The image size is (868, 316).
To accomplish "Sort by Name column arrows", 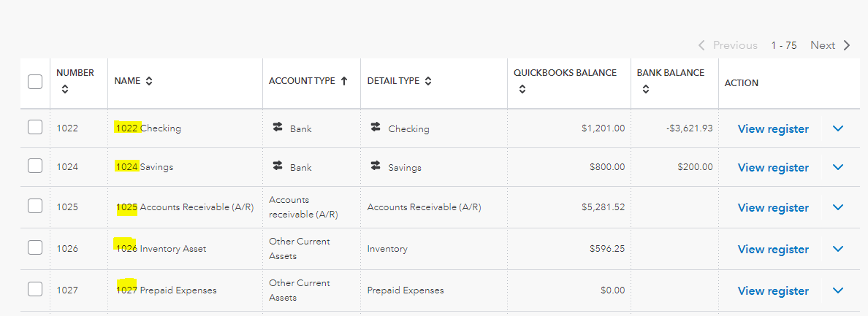I will 149,82.
